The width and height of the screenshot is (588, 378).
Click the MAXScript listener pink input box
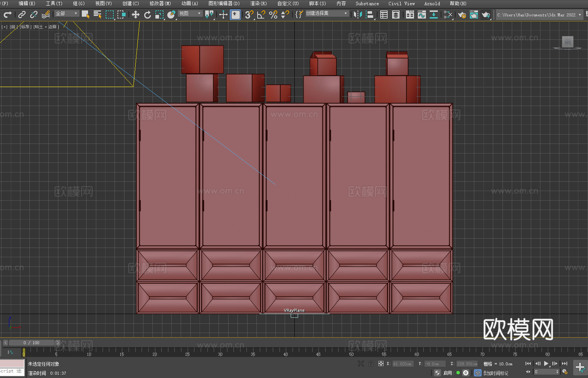point(12,364)
